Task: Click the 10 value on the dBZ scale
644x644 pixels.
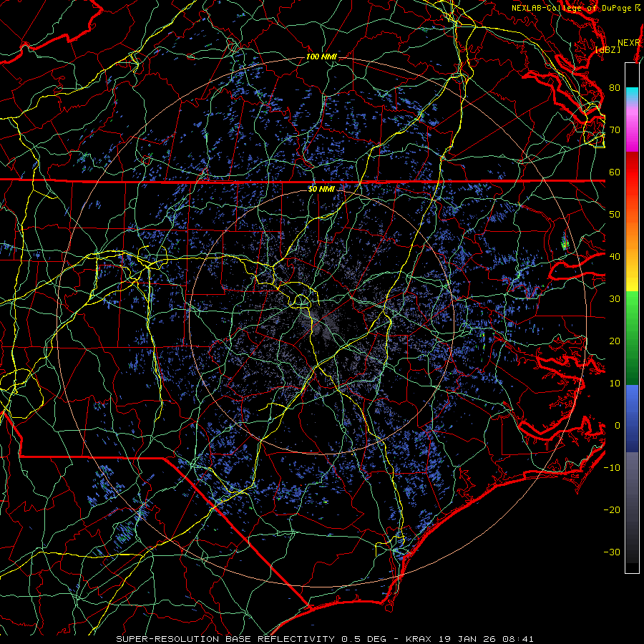Action: (x=615, y=384)
